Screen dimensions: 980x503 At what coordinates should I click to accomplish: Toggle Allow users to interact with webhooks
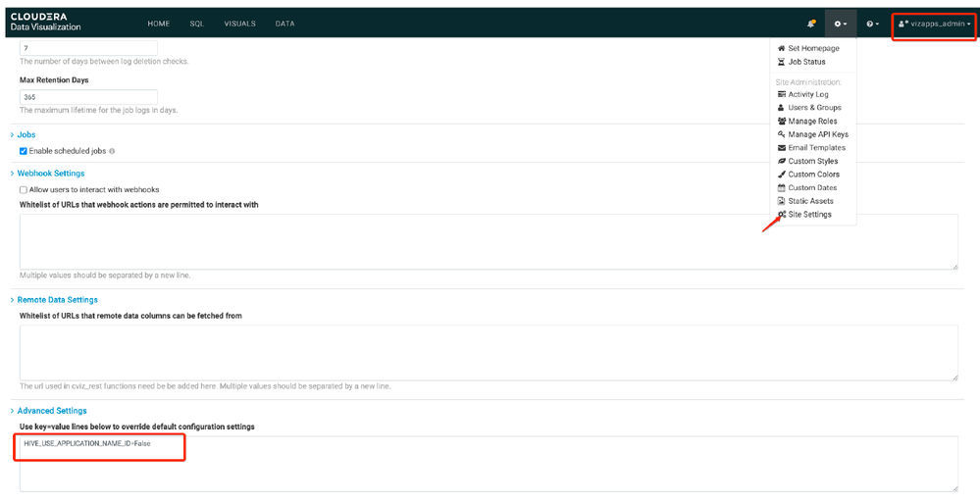click(x=24, y=189)
